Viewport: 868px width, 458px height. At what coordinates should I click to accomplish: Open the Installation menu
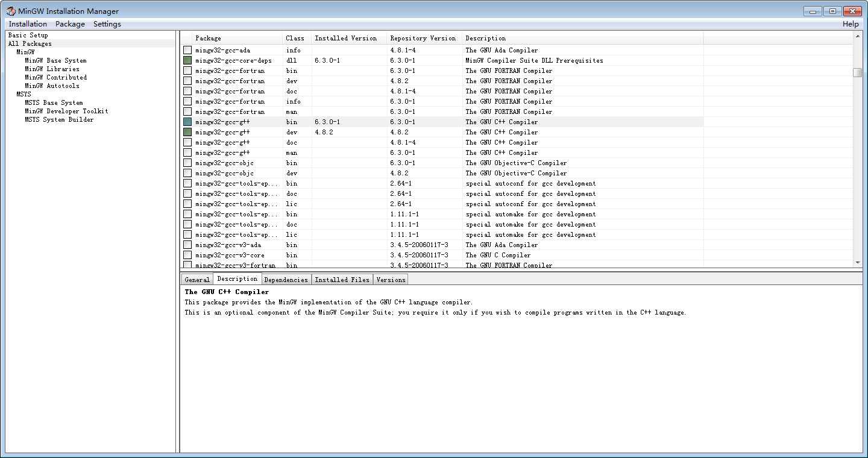pyautogui.click(x=28, y=24)
